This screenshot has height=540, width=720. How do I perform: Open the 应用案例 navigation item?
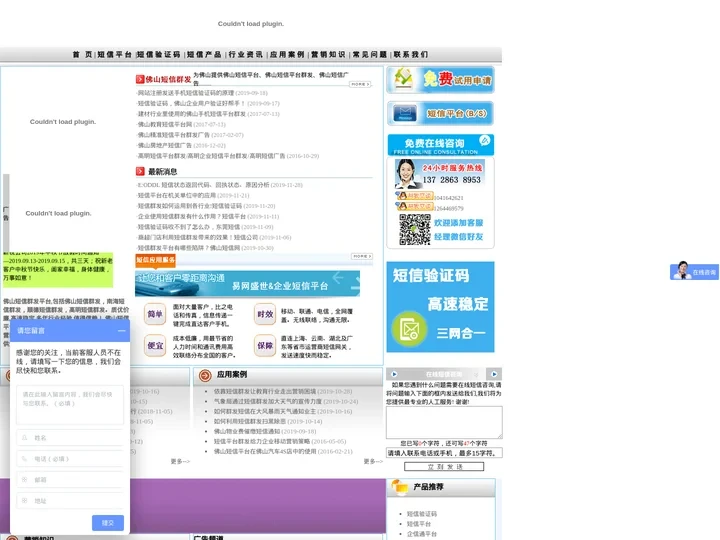coord(287,54)
